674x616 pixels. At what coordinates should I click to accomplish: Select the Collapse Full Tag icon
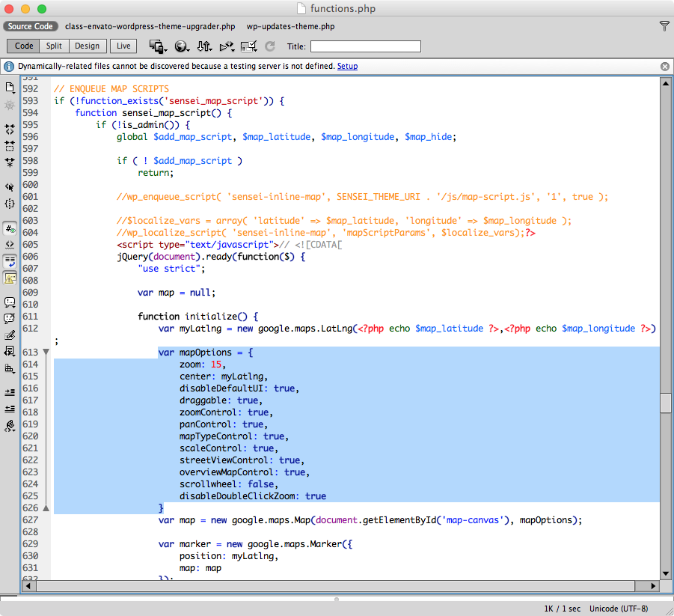click(x=10, y=129)
